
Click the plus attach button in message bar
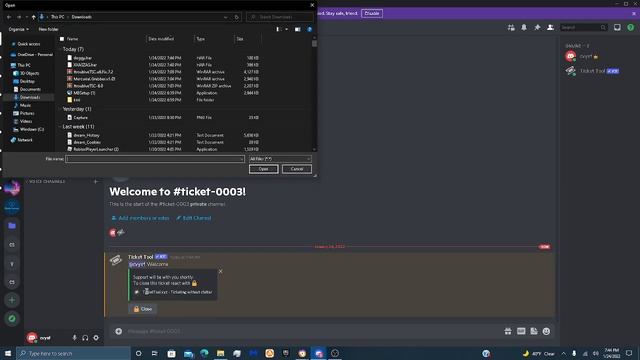118,331
